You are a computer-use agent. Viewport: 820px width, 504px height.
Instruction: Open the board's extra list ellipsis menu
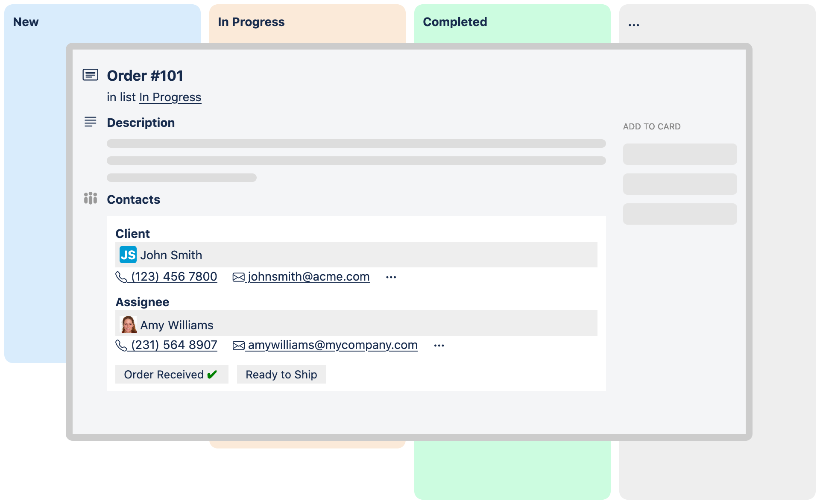[x=634, y=24]
